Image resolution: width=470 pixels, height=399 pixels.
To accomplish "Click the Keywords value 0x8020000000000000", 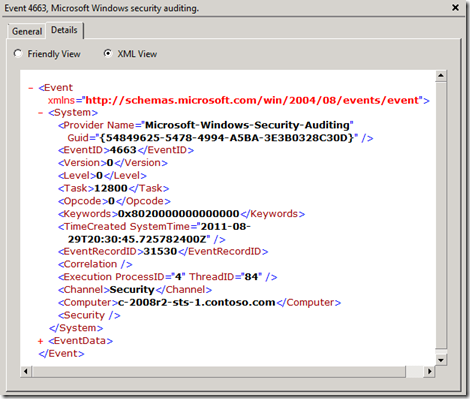I will 179,214.
